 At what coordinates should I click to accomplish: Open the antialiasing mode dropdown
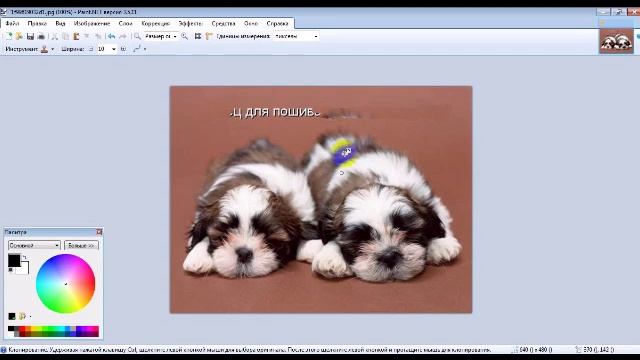pos(139,49)
